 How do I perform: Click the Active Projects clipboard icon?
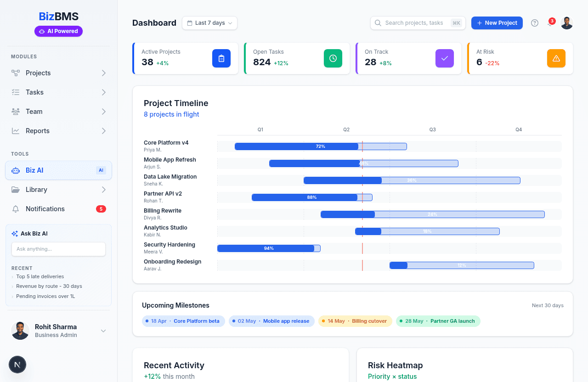[x=221, y=58]
